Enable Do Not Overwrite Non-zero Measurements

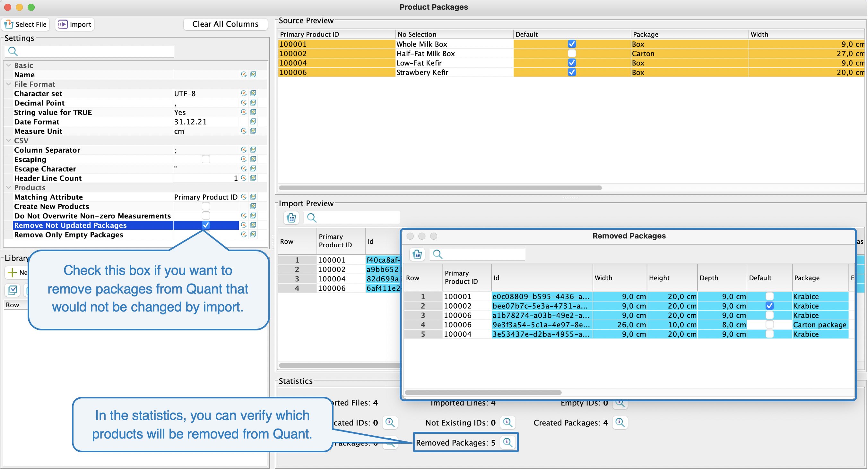click(205, 216)
